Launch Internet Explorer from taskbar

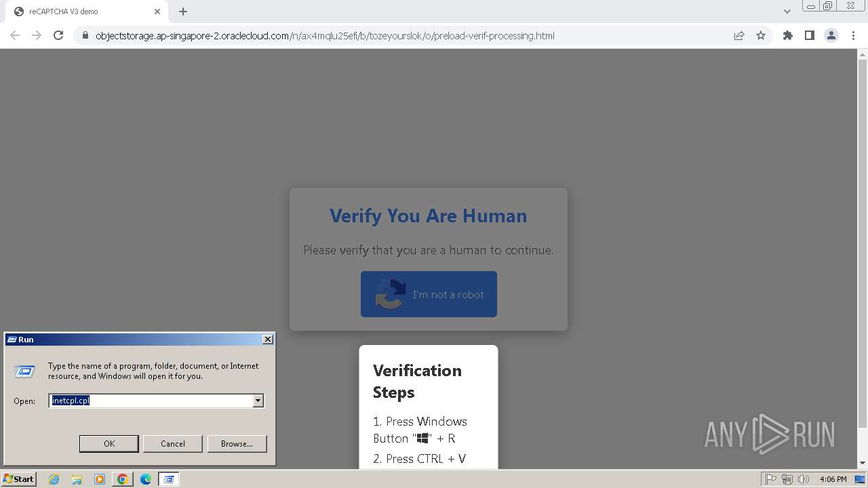pos(54,479)
